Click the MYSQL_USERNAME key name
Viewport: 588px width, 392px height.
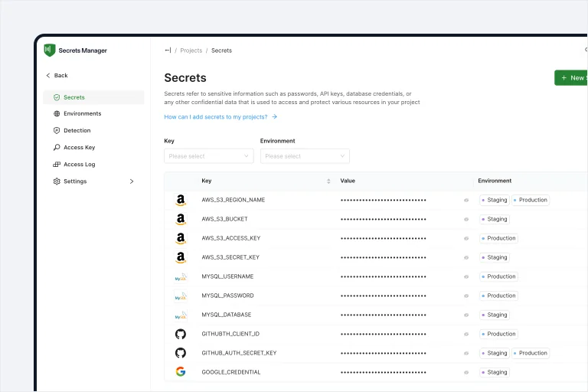coord(227,276)
